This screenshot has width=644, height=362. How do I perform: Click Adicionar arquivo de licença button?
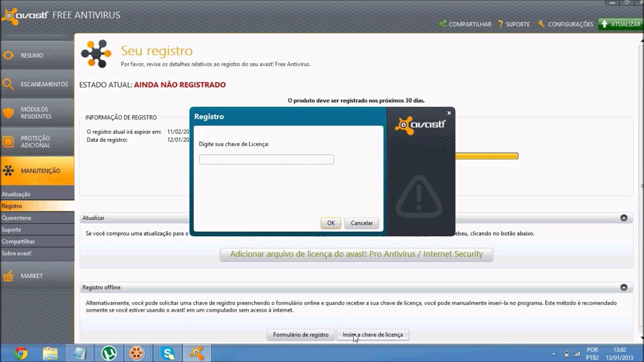[356, 254]
